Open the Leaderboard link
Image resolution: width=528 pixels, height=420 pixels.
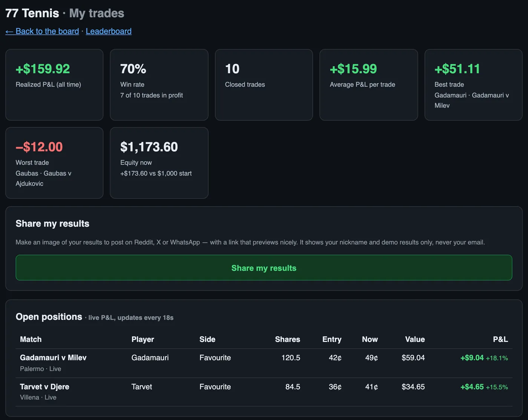click(x=109, y=31)
